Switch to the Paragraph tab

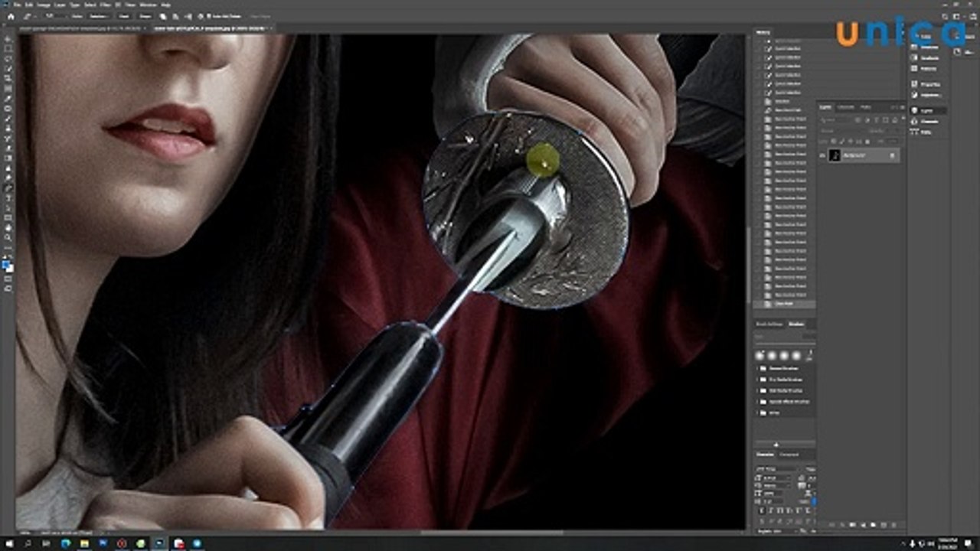point(789,455)
